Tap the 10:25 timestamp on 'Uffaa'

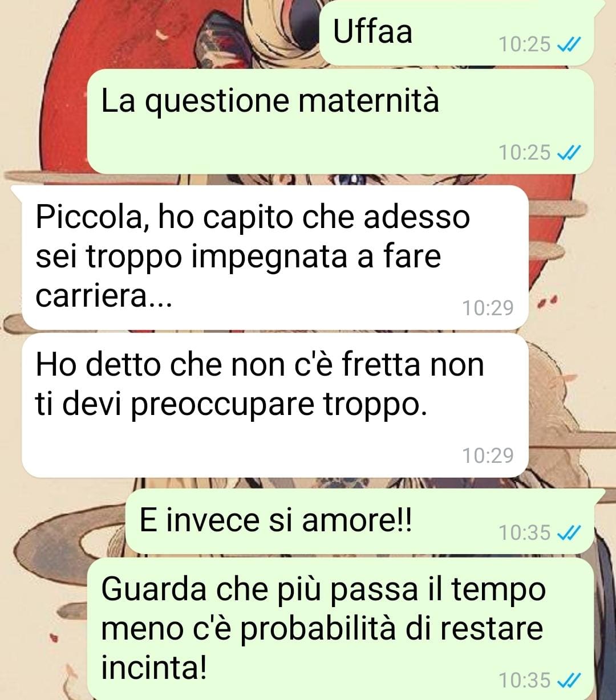(x=525, y=44)
